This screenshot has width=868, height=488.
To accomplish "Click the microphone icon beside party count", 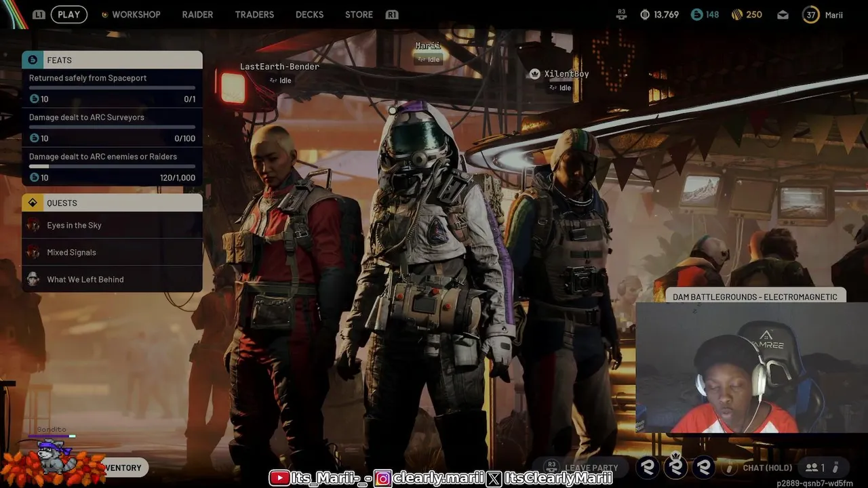I will [x=835, y=468].
